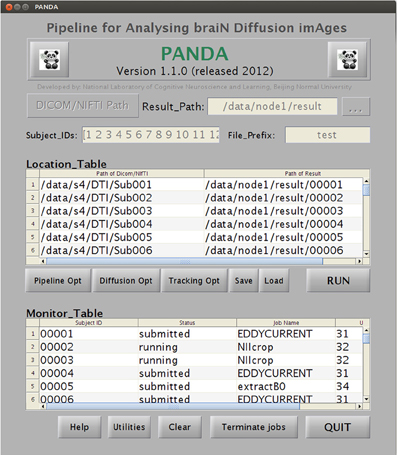Click 'running' status for subject 00002
The width and height of the screenshot is (397, 455).
point(187,347)
